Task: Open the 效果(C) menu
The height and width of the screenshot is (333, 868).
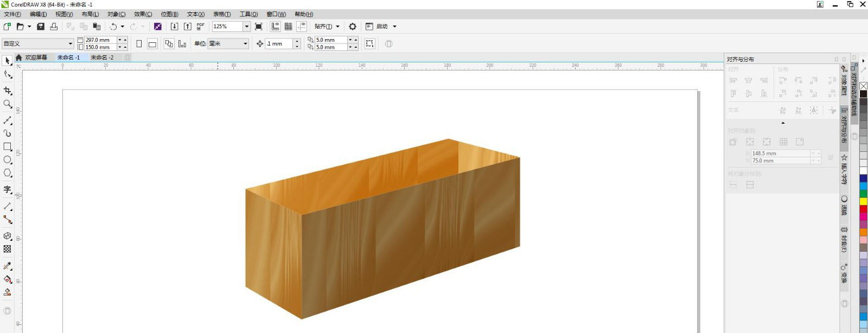Action: coord(143,14)
